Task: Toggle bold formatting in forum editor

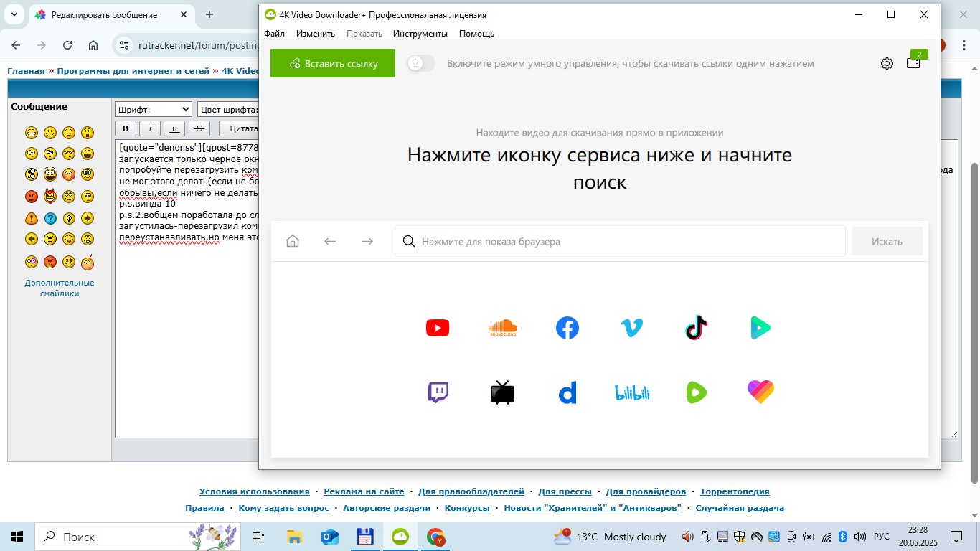Action: pos(126,128)
